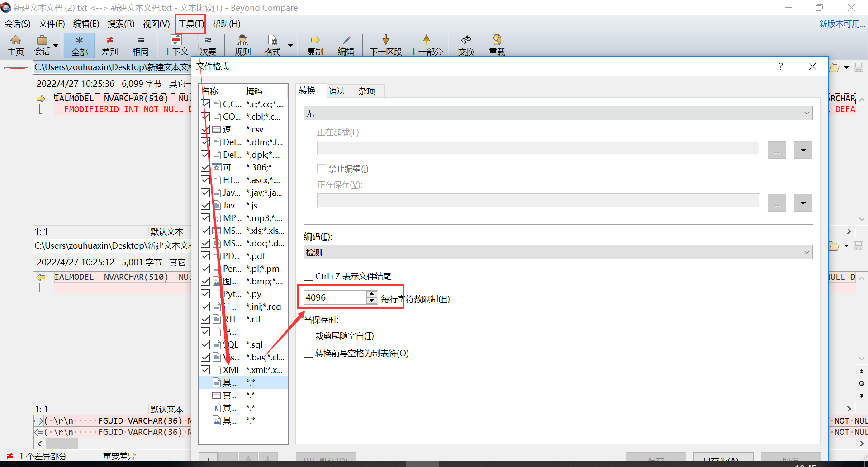Toggle the checkbox for the *.pdf format
Viewport: 868px width, 467px height.
205,256
